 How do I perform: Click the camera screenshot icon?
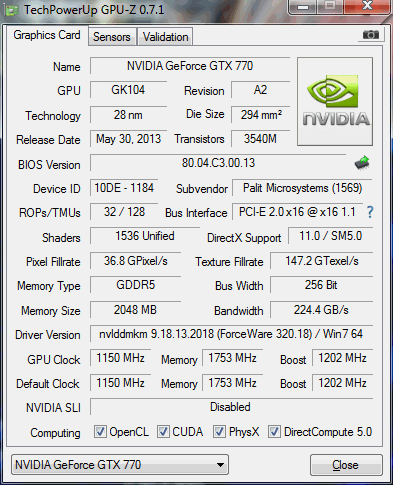(x=371, y=35)
